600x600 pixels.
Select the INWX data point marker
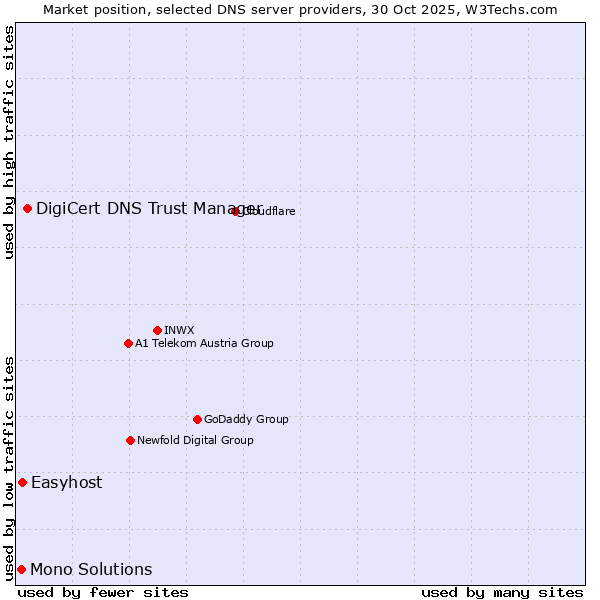[158, 330]
